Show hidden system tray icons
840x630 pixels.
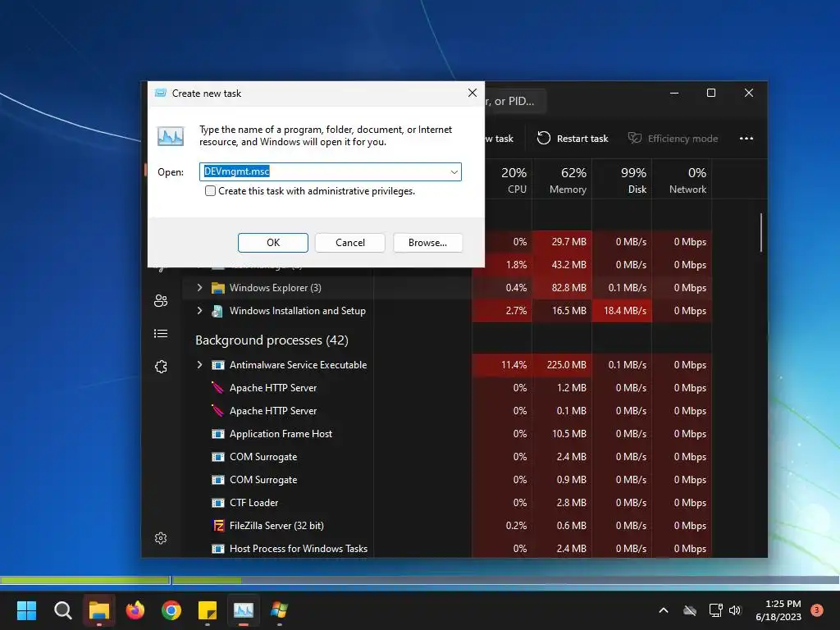[x=663, y=610]
